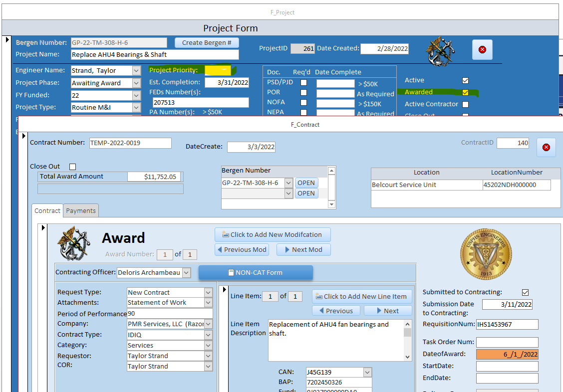Screen dimensions: 563x392
Task: Check the NEPA required checkbox
Action: point(304,112)
